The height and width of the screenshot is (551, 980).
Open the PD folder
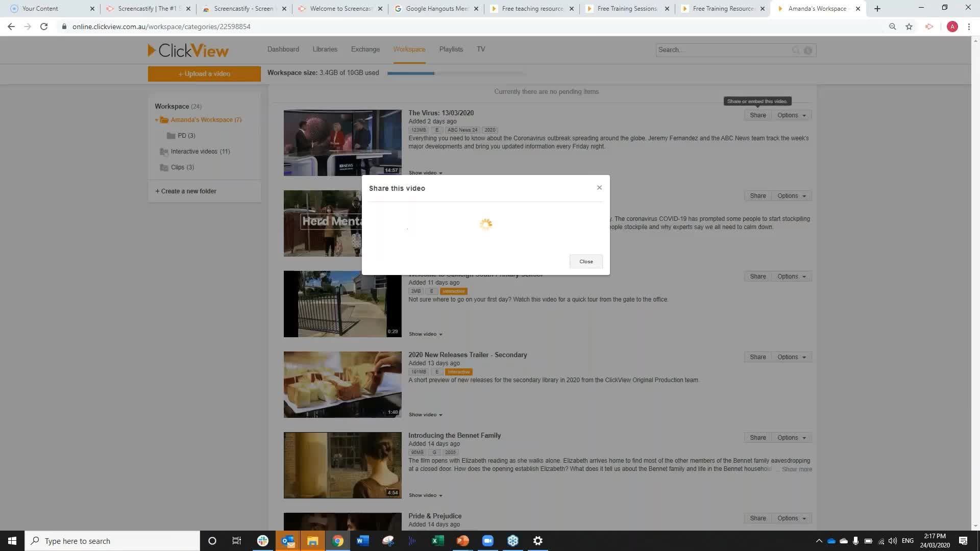(186, 136)
